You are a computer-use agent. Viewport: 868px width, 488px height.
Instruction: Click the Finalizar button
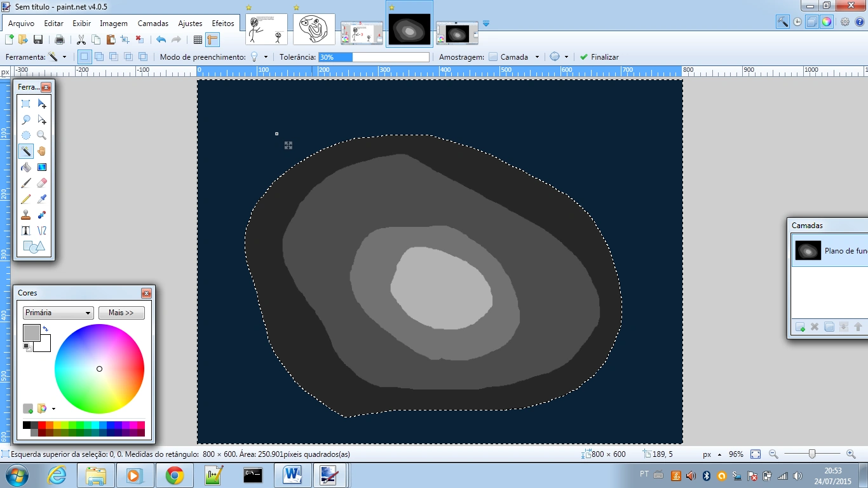599,57
